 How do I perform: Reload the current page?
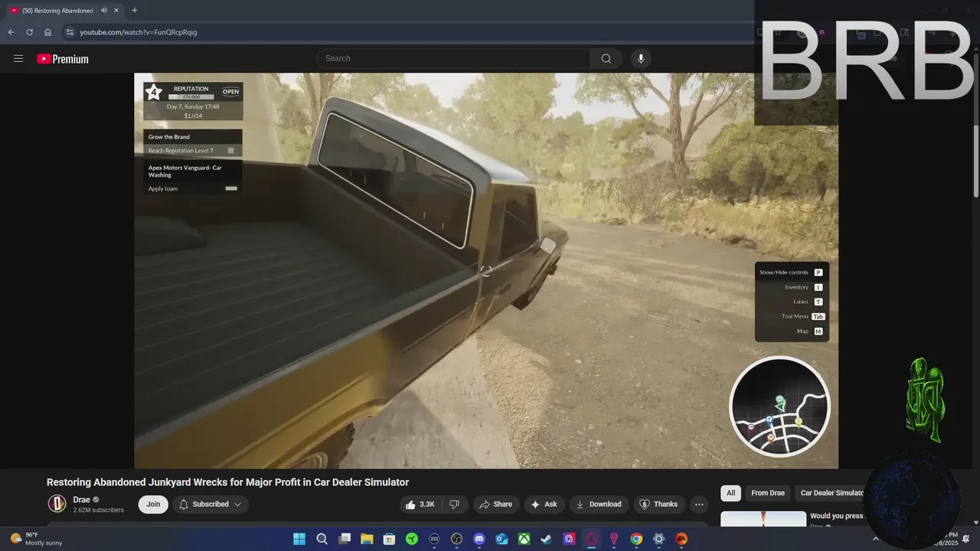[x=29, y=32]
